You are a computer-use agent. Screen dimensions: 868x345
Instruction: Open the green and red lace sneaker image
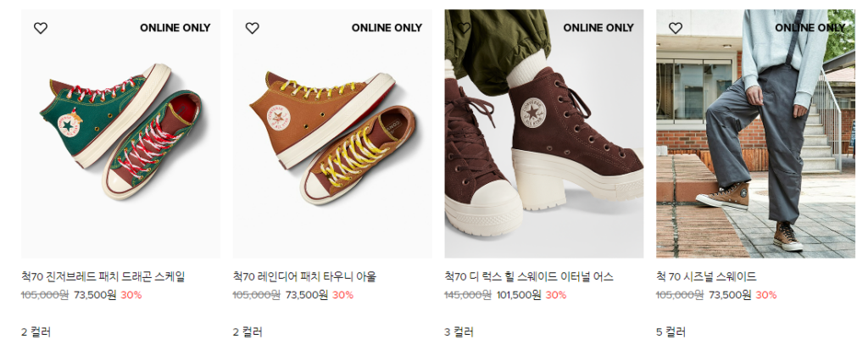120,133
